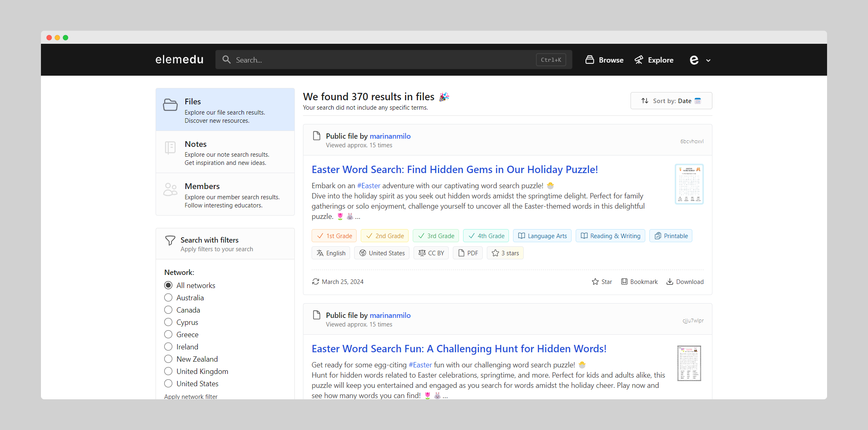Viewport: 868px width, 430px height.
Task: Click file ID 6bcvhoxvl
Action: tap(692, 142)
